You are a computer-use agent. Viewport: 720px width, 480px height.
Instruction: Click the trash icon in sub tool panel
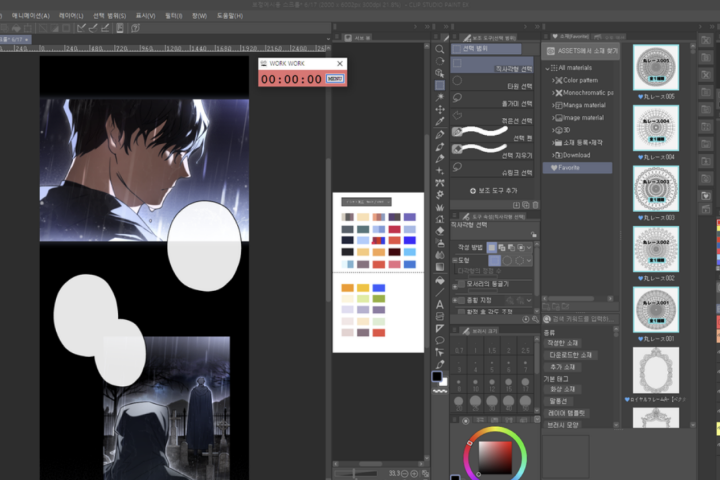[x=535, y=205]
